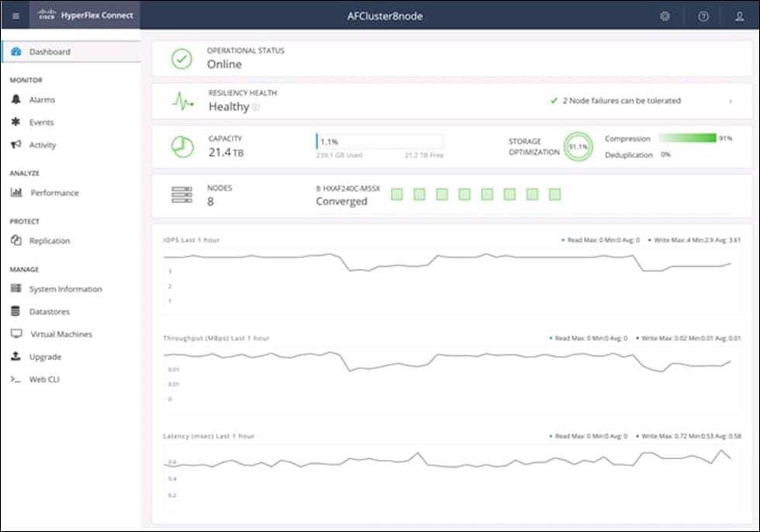This screenshot has height=532, width=760.
Task: Open the System Information label
Action: [x=65, y=288]
